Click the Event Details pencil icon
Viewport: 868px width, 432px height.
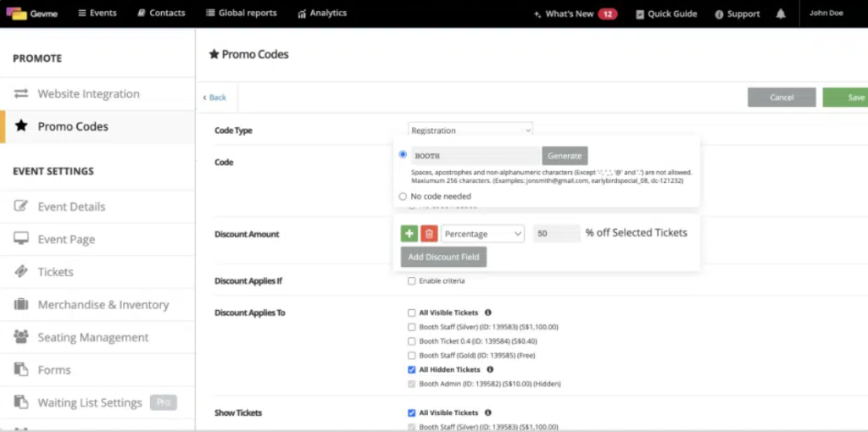(x=21, y=207)
